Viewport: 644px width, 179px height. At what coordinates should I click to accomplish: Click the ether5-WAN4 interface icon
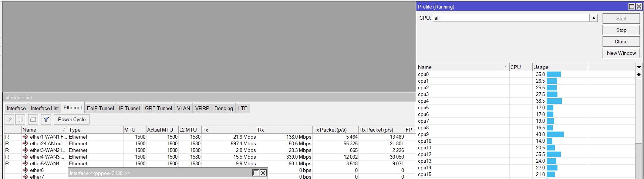26,163
